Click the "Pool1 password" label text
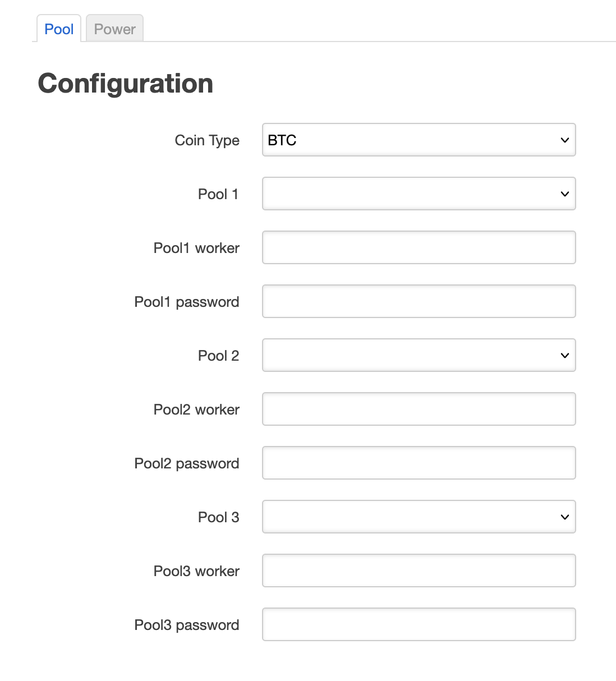 click(x=187, y=302)
